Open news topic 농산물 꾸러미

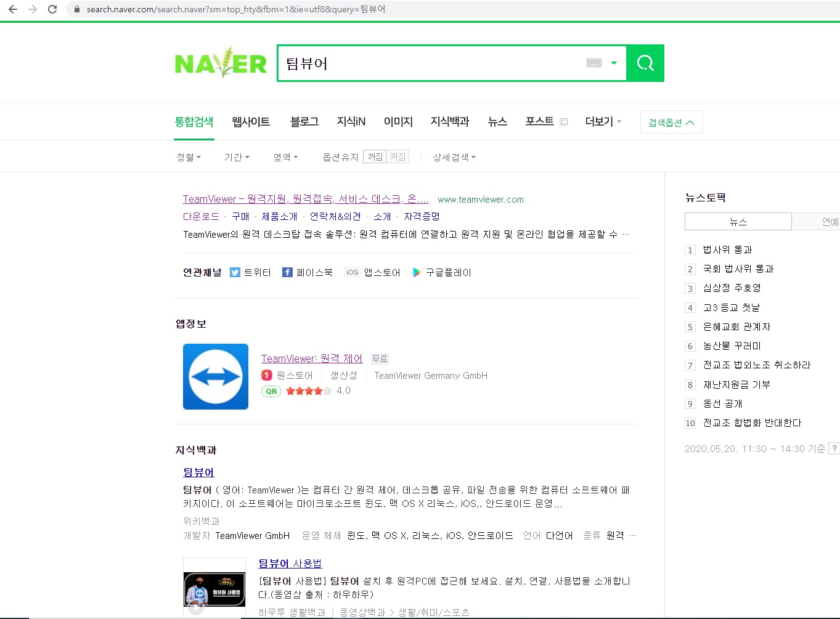pyautogui.click(x=732, y=346)
